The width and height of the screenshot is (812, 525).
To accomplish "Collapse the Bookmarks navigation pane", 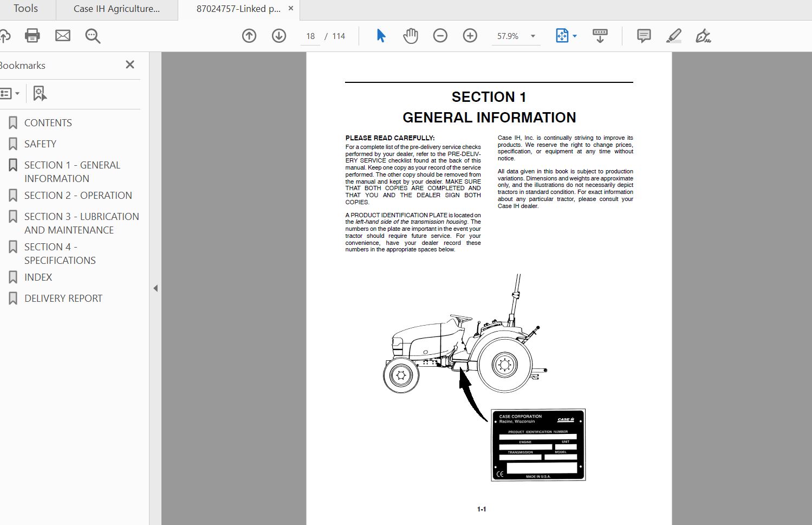I will 155,288.
